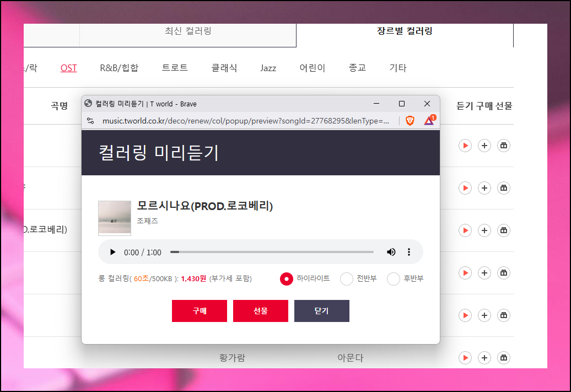The height and width of the screenshot is (392, 571).
Task: Play the 황가람 row on the page
Action: click(465, 358)
